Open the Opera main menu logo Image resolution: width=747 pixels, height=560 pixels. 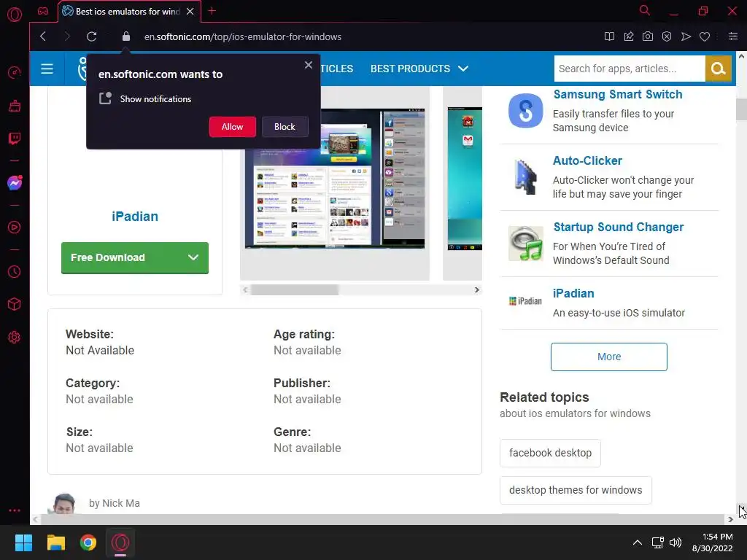tap(15, 15)
